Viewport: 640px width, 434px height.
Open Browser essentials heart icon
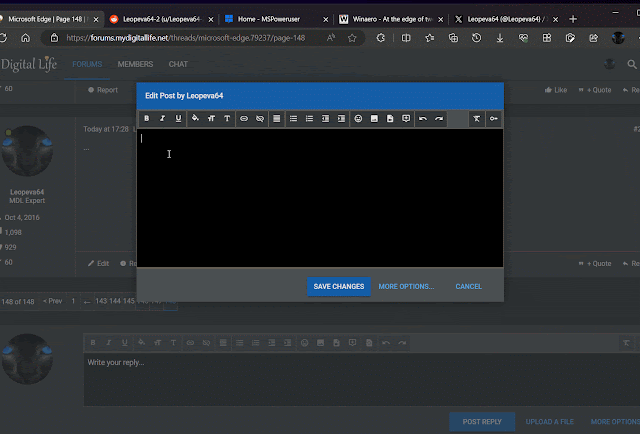(523, 38)
